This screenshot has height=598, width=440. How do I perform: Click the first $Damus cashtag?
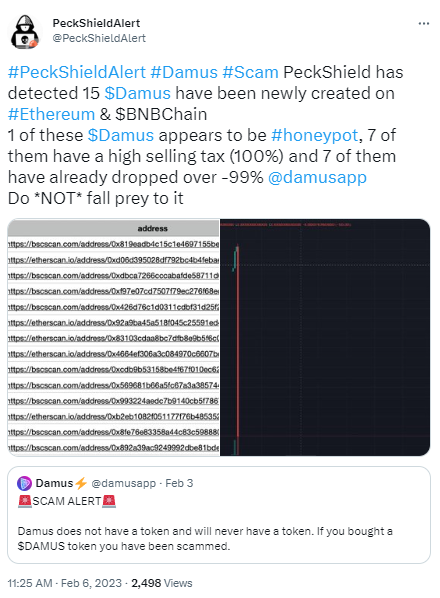tap(138, 93)
